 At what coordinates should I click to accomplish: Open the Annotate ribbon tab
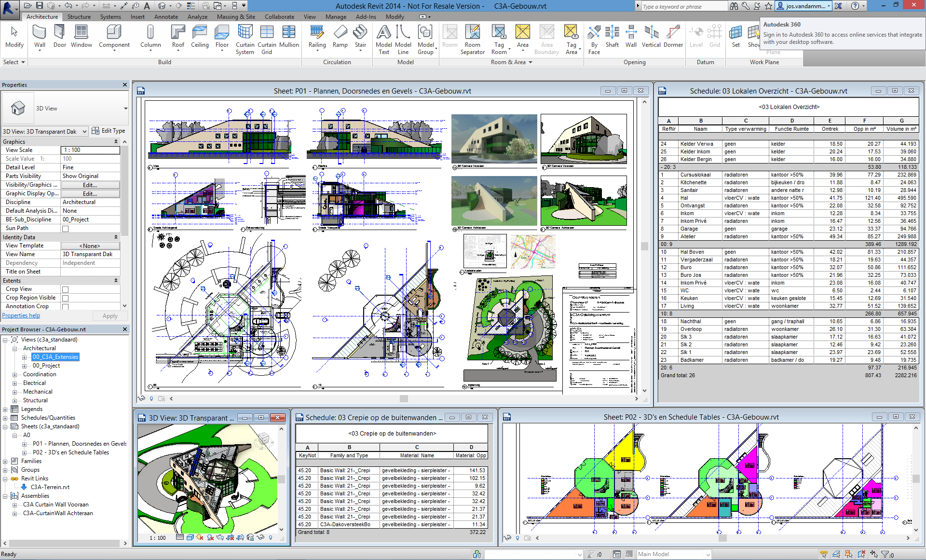pos(166,16)
